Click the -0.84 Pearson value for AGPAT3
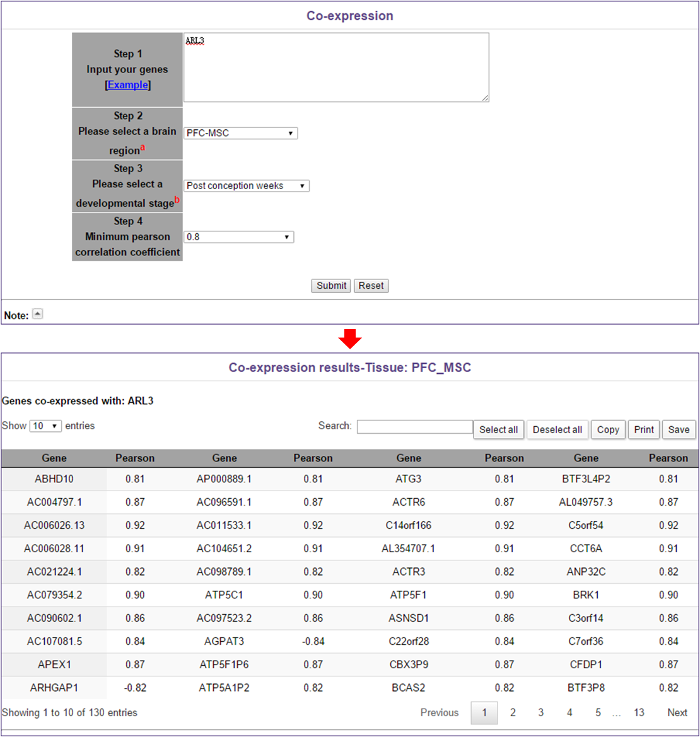 pos(313,641)
